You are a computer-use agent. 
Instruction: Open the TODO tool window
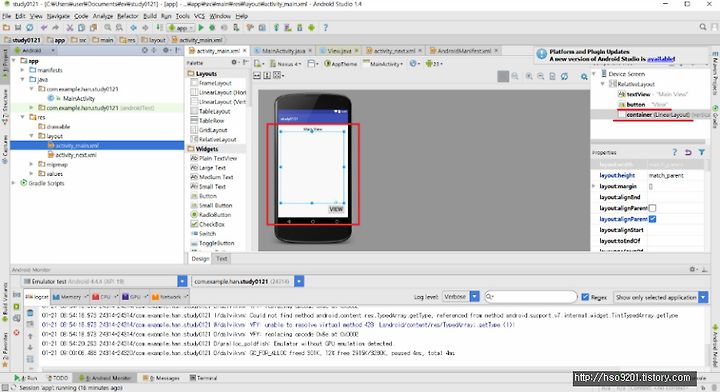tap(57, 378)
